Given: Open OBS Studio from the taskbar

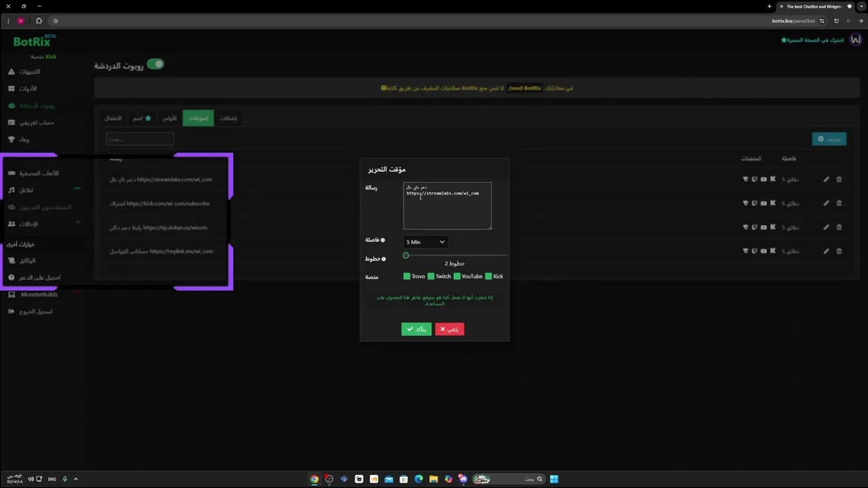Looking at the screenshot, I should (x=329, y=479).
